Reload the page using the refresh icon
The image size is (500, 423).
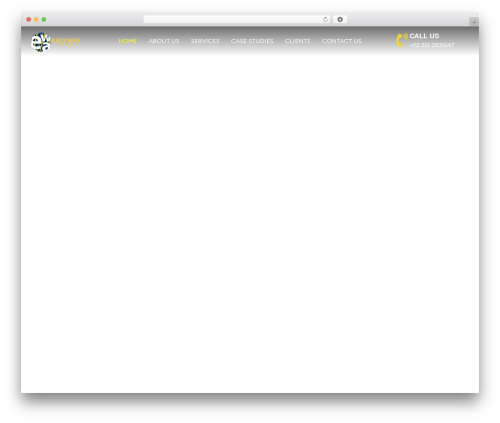(325, 19)
